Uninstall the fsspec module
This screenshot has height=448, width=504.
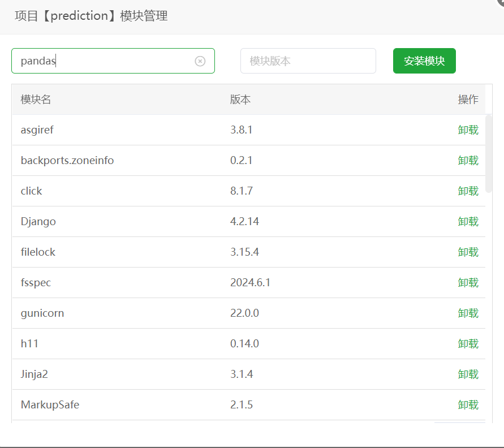click(x=468, y=282)
